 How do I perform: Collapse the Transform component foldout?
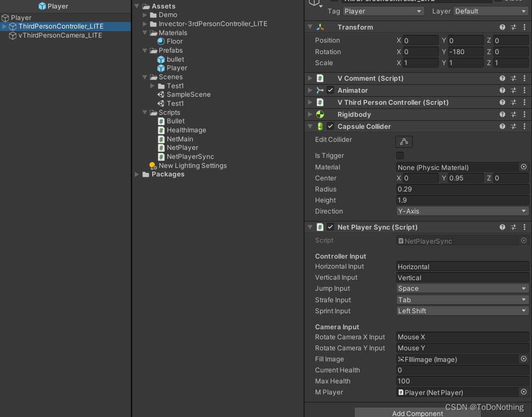pos(310,27)
